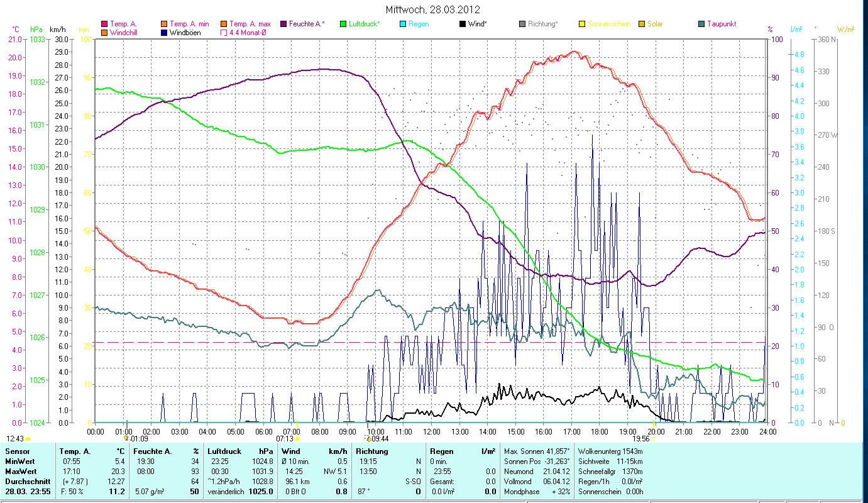Click the gold Solar legend swatch

click(x=642, y=25)
